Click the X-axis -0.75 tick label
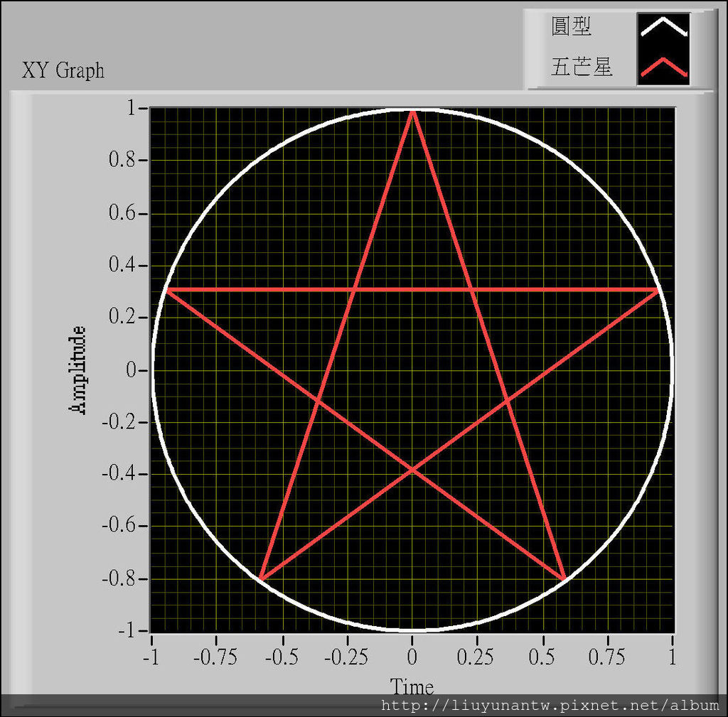Image resolution: width=728 pixels, height=717 pixels. (x=215, y=657)
